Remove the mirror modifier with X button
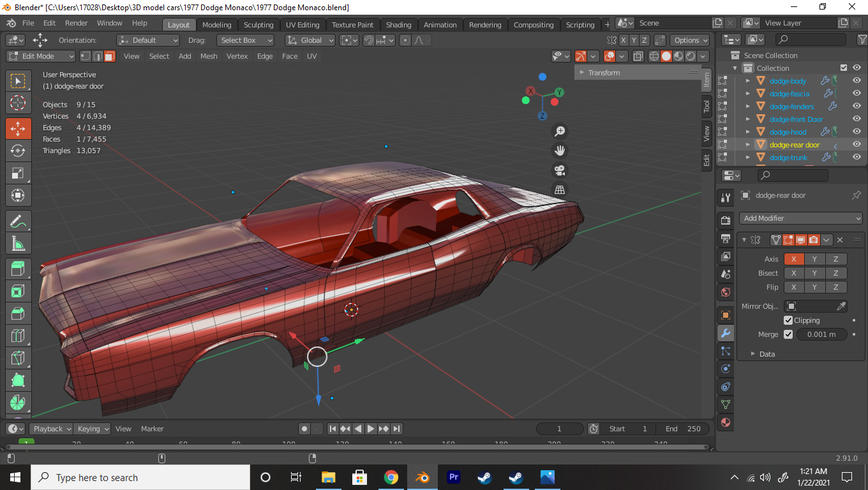Image resolution: width=868 pixels, height=490 pixels. (840, 240)
